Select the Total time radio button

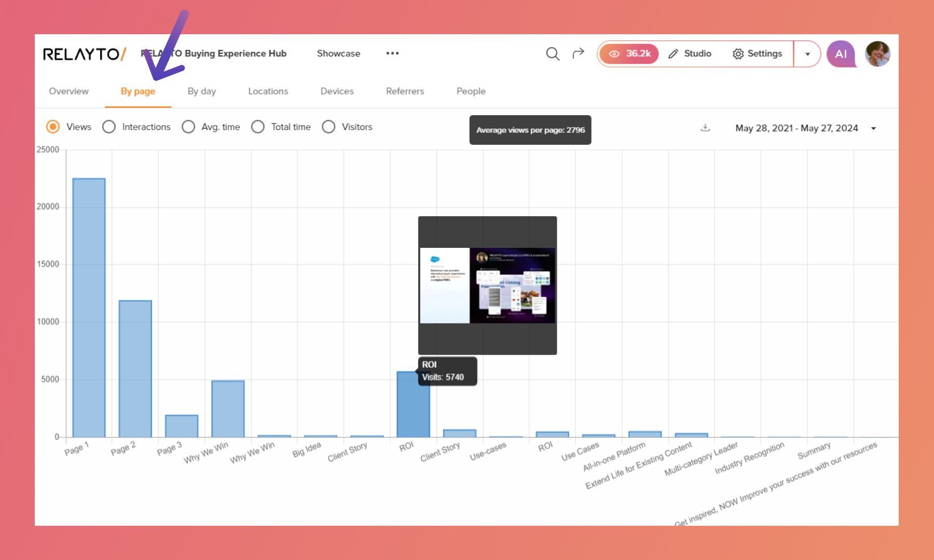point(258,127)
